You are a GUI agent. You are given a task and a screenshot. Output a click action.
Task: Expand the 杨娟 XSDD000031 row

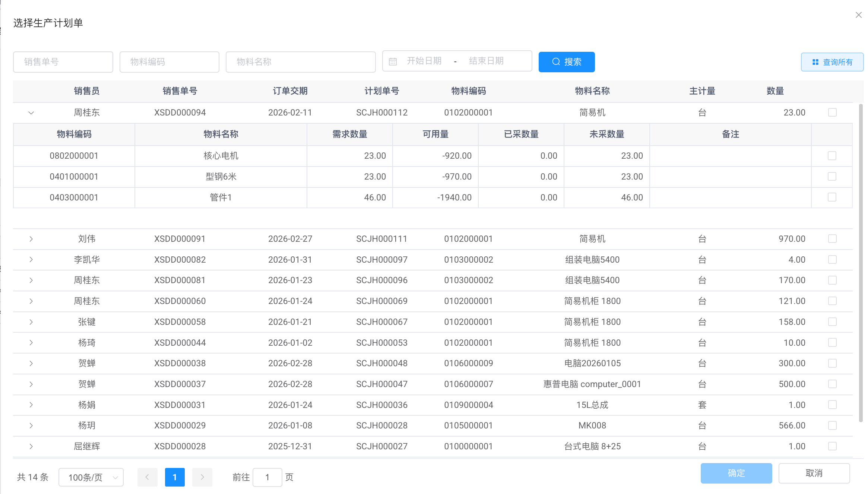pos(31,405)
